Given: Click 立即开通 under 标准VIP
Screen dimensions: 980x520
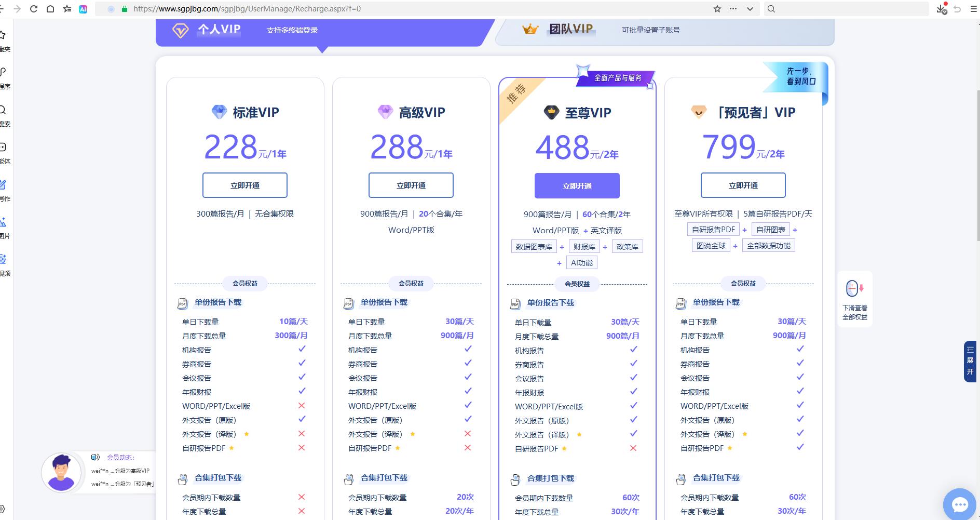Looking at the screenshot, I should (x=245, y=185).
